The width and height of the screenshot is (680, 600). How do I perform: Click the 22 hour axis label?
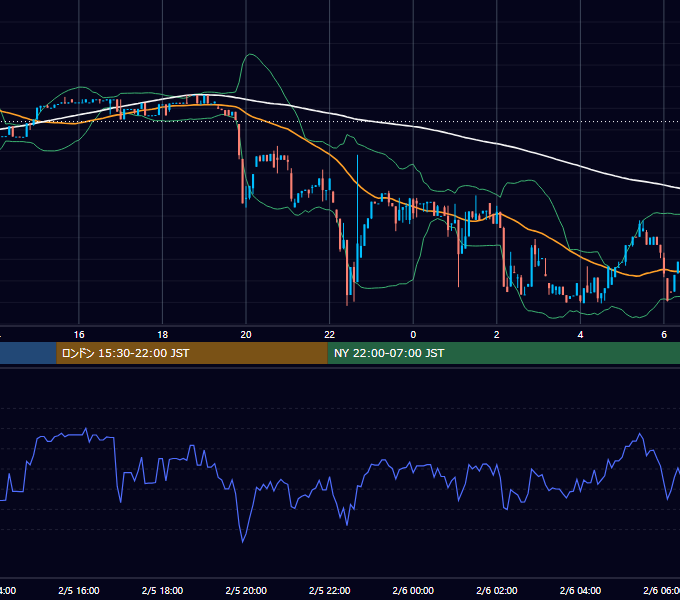pyautogui.click(x=330, y=335)
